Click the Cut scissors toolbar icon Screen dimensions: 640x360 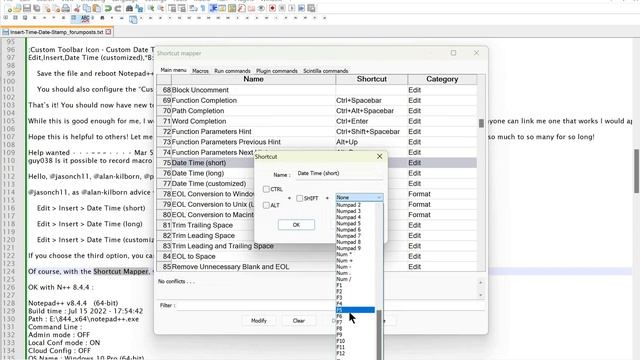(x=76, y=8)
